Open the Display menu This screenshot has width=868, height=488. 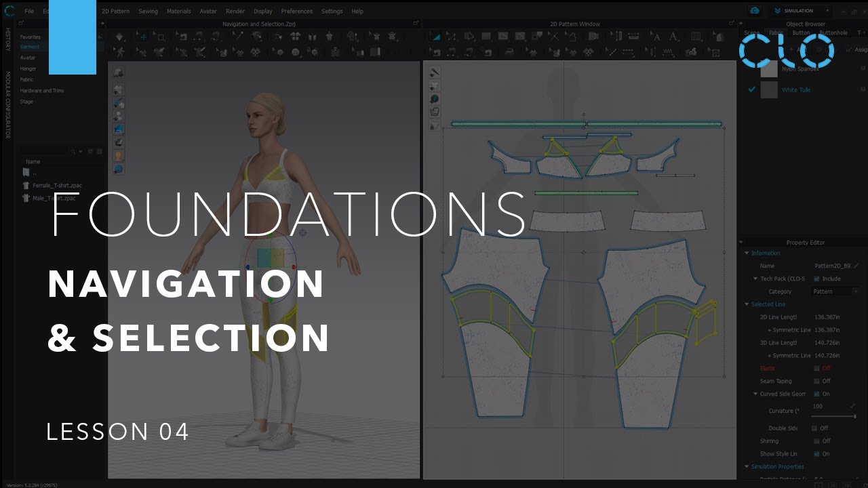click(263, 11)
